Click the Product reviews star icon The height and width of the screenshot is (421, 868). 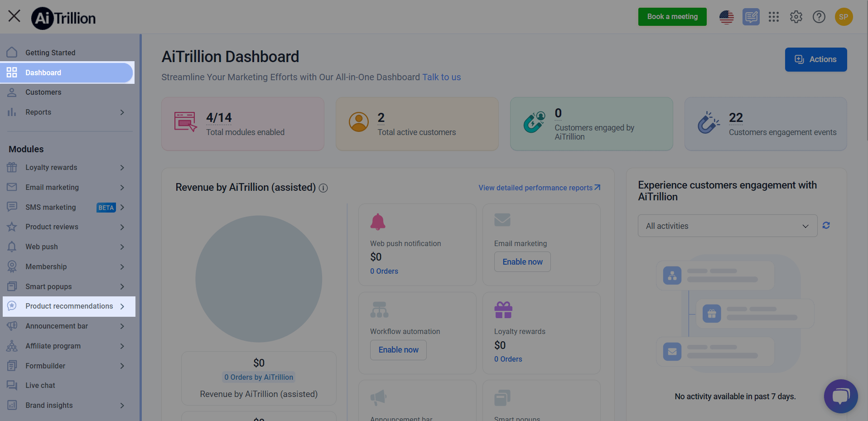[x=12, y=227]
